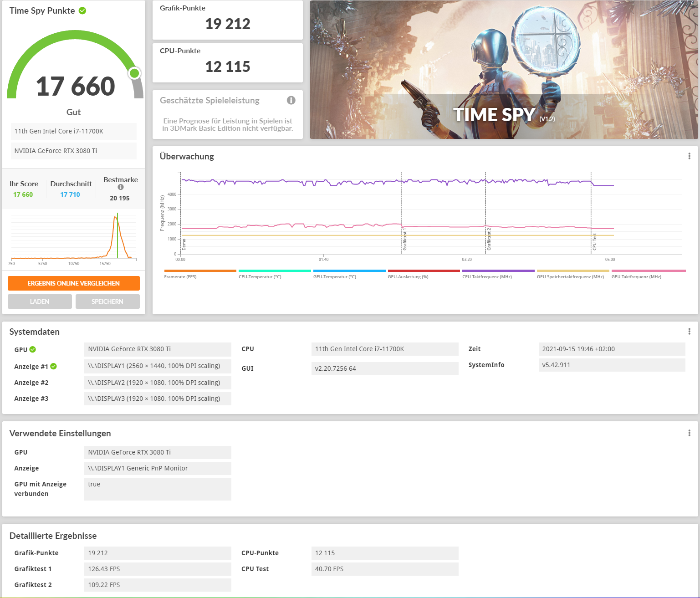Viewport: 700px width, 598px height.
Task: Toggle the GPU Speichertaktfrequenz (MHz) legend entry
Action: tap(573, 274)
